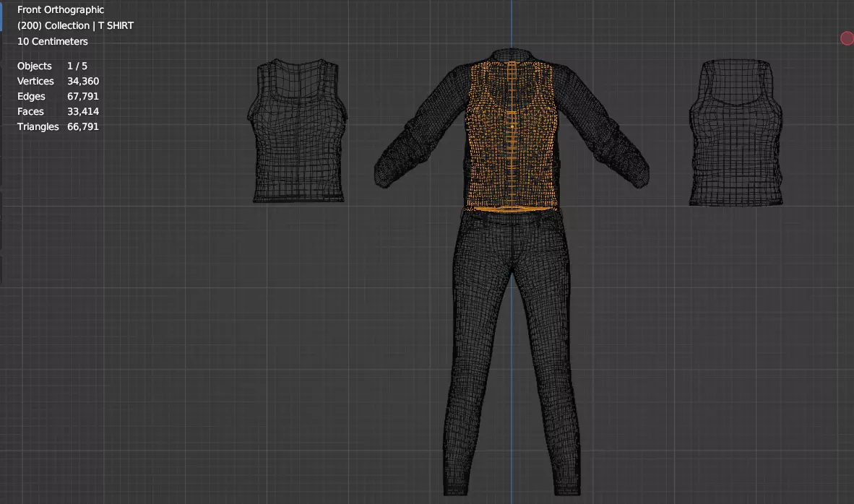
Task: Select the tank top wireframe on the left
Action: (x=298, y=131)
